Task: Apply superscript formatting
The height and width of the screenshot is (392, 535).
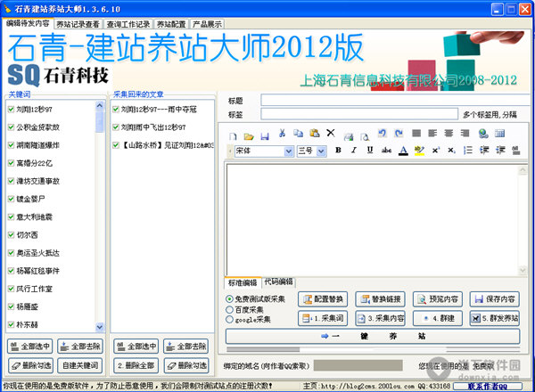Action: tap(436, 150)
